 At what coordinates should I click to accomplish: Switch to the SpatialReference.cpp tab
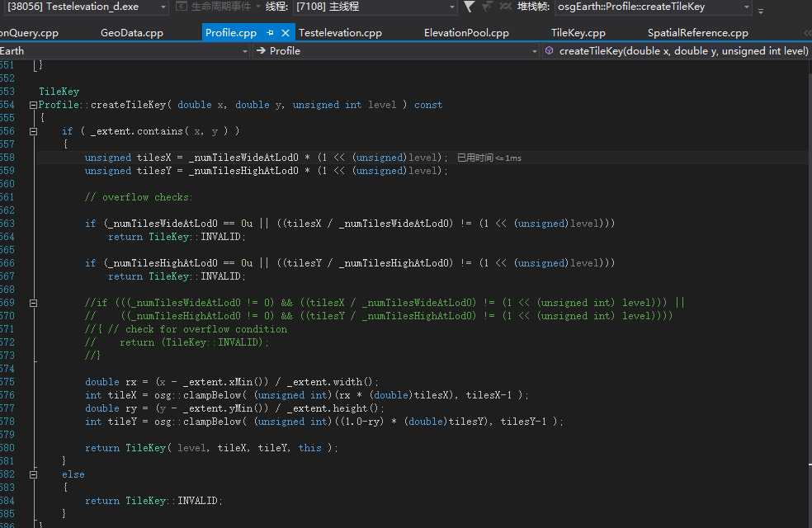697,33
